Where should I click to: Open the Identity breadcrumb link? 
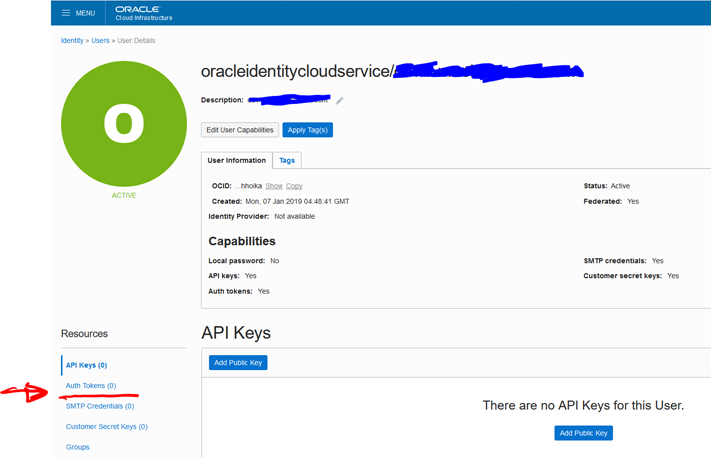pos(72,41)
